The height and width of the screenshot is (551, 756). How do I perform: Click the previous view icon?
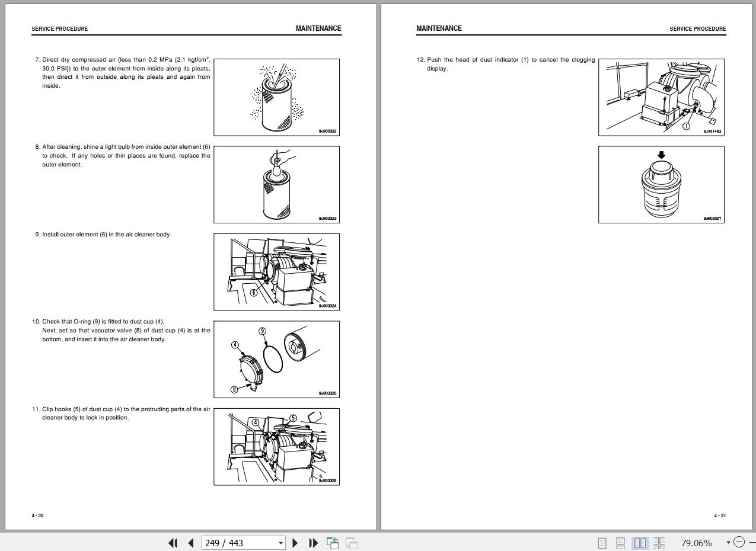[x=333, y=543]
